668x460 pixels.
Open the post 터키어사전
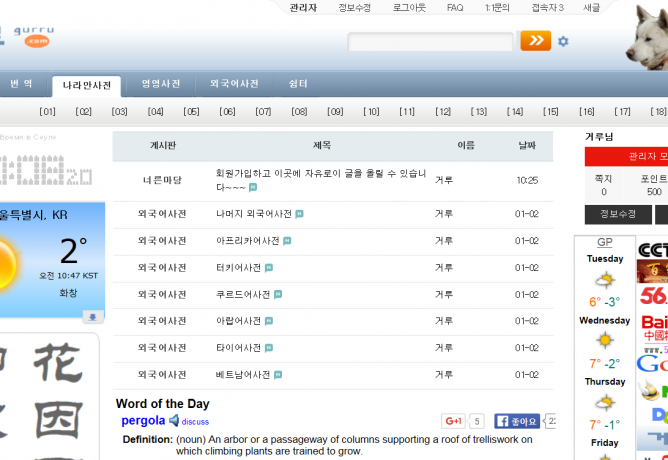239,268
